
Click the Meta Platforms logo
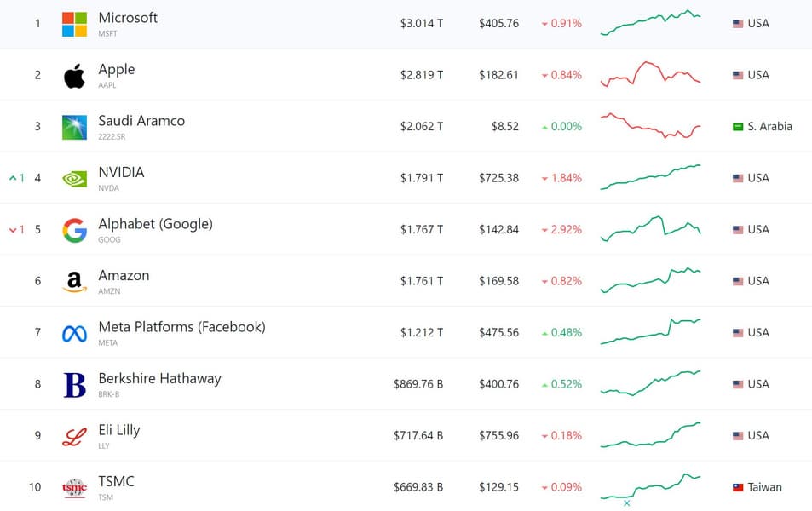coord(74,333)
